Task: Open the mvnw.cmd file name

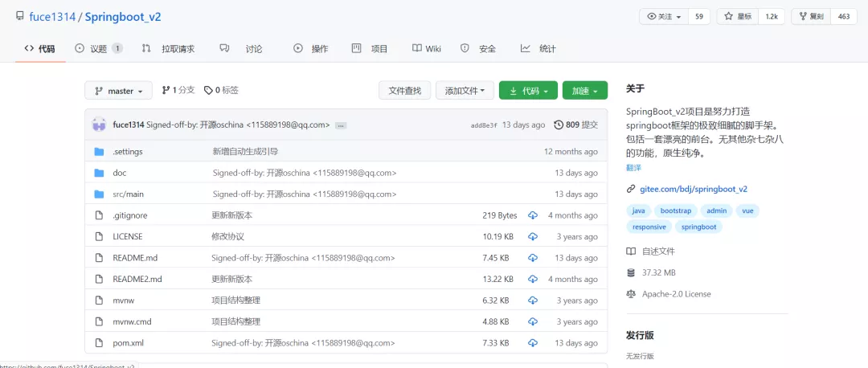Action: click(x=132, y=321)
